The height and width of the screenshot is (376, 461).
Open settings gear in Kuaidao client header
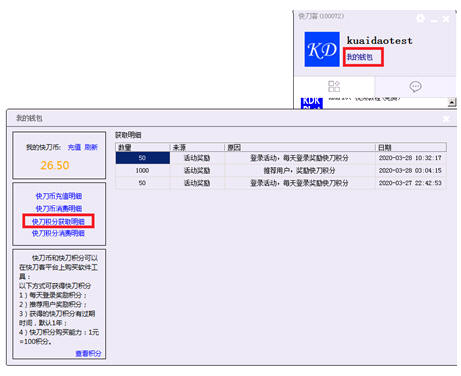point(421,18)
